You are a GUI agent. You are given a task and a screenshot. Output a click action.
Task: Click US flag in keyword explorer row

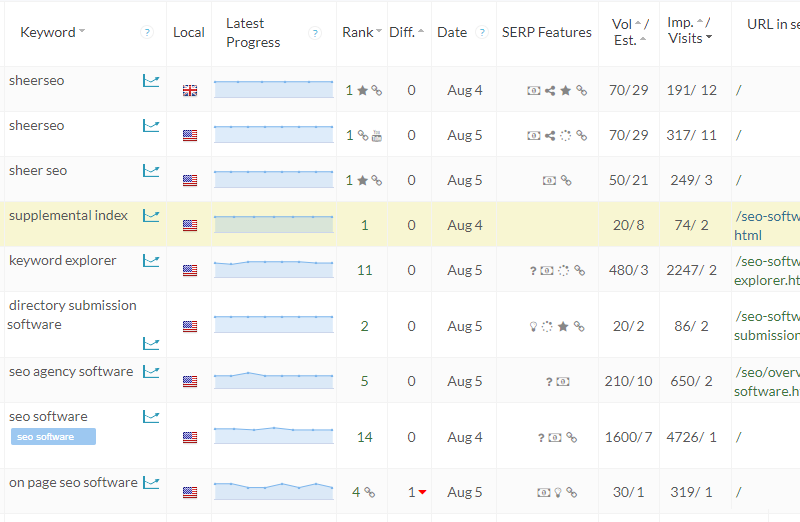tap(190, 270)
